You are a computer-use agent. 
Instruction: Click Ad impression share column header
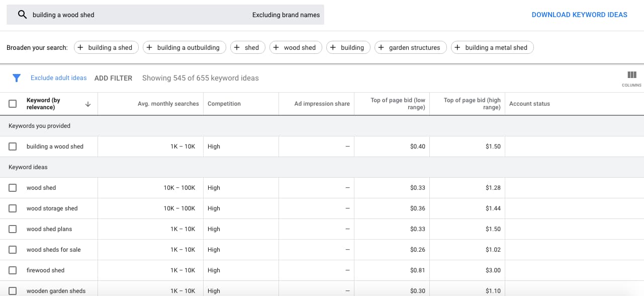(322, 104)
